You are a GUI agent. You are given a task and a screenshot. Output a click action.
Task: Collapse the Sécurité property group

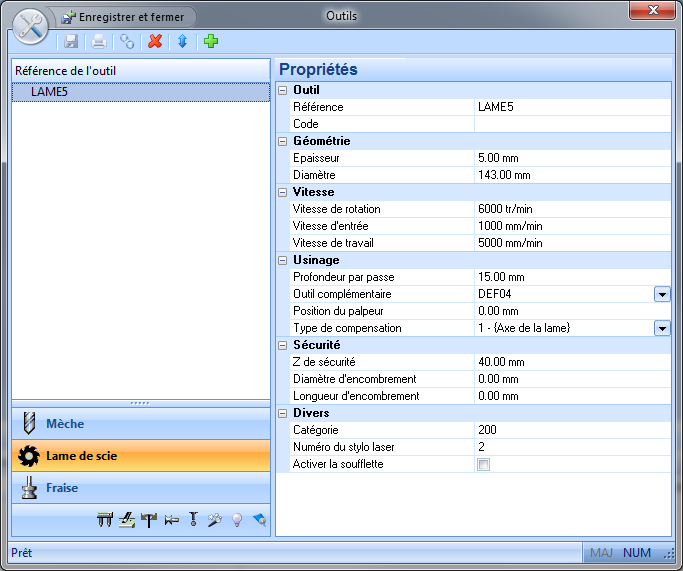click(x=283, y=345)
